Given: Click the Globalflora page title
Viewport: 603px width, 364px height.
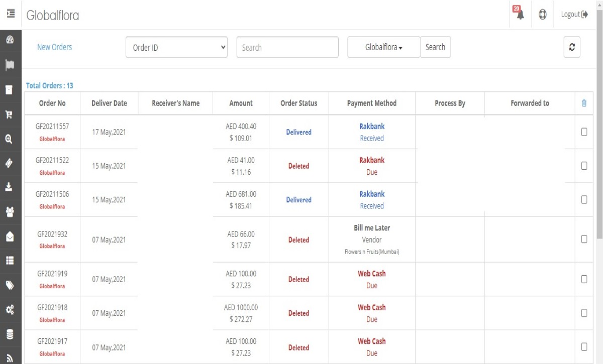Looking at the screenshot, I should (x=53, y=15).
